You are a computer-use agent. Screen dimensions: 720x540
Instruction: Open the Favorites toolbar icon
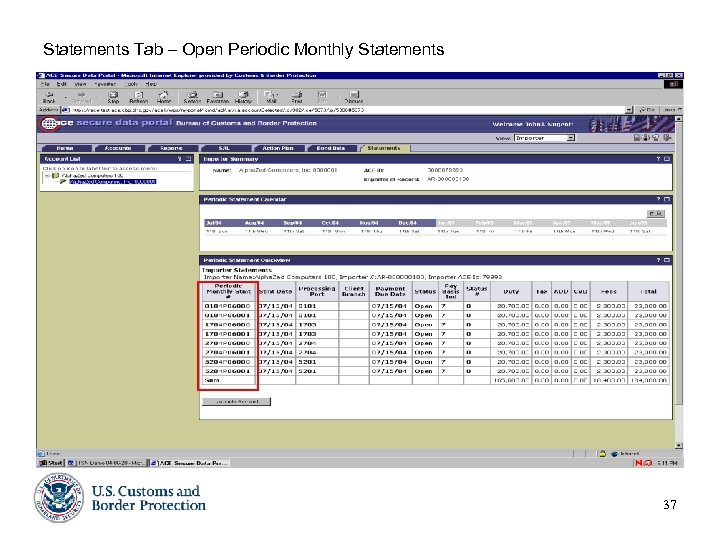click(218, 97)
